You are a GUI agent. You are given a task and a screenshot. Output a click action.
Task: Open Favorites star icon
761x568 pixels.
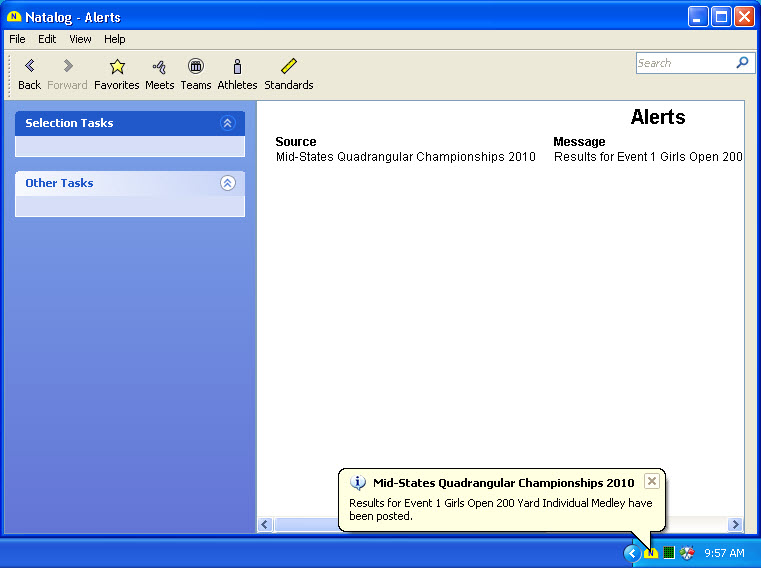coord(117,67)
